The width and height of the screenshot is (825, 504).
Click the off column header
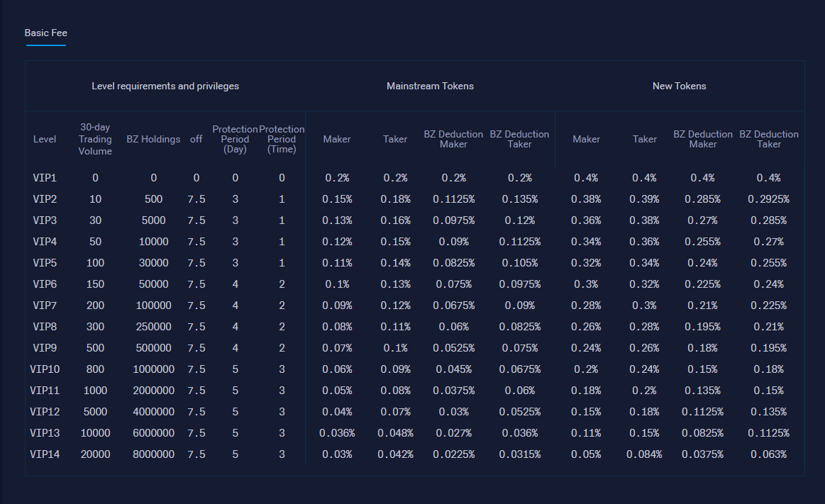pyautogui.click(x=196, y=139)
